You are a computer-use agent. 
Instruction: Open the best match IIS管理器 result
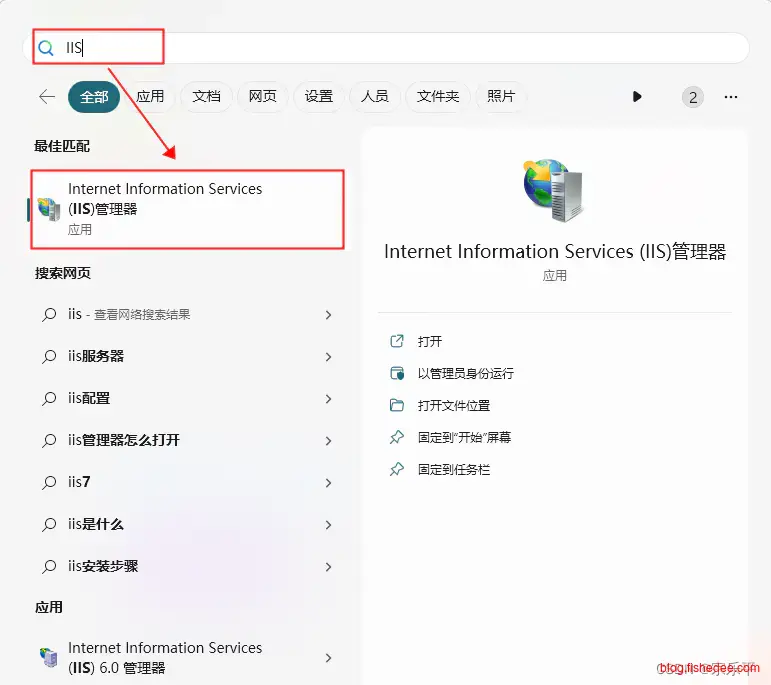(x=187, y=208)
